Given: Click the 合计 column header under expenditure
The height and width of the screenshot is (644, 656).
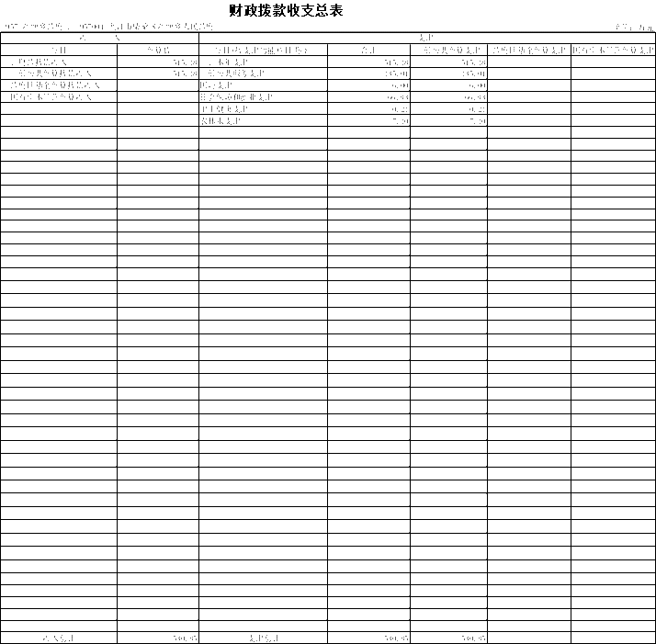Looking at the screenshot, I should point(368,50).
